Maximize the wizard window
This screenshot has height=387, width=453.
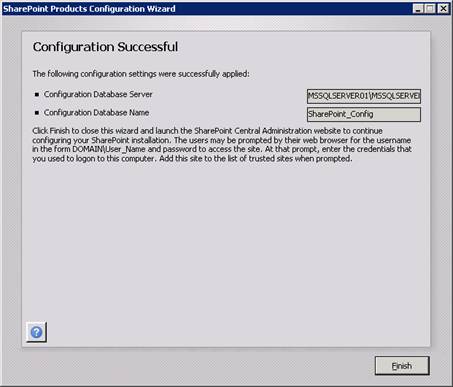tap(430, 9)
